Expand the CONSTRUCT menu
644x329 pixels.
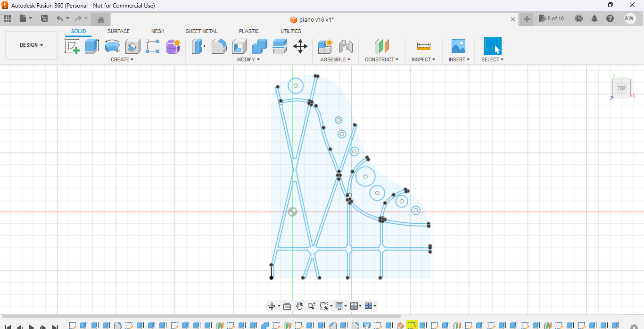pos(381,59)
